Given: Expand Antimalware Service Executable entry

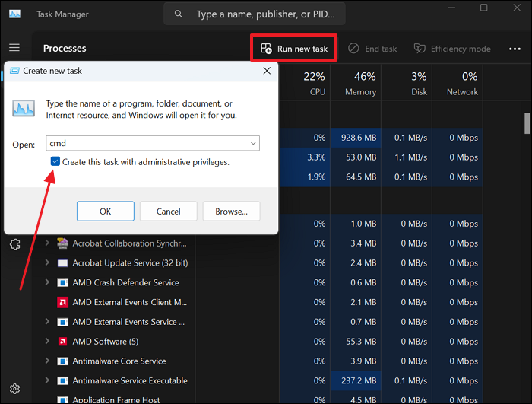Looking at the screenshot, I should click(47, 380).
